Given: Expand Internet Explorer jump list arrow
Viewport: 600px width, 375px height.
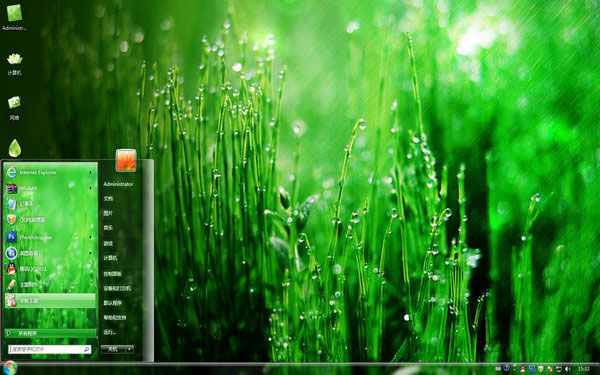Looking at the screenshot, I should [91, 173].
